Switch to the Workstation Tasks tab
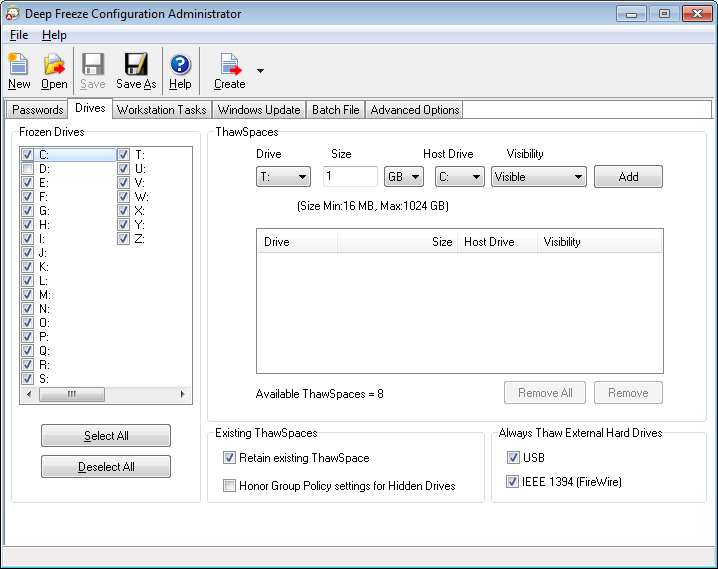The image size is (718, 569). coord(162,110)
